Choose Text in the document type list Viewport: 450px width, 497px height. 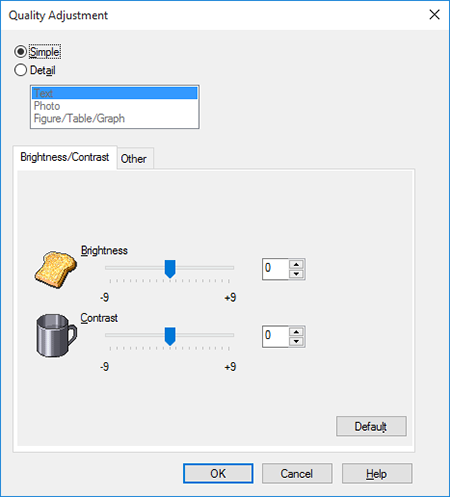click(115, 93)
